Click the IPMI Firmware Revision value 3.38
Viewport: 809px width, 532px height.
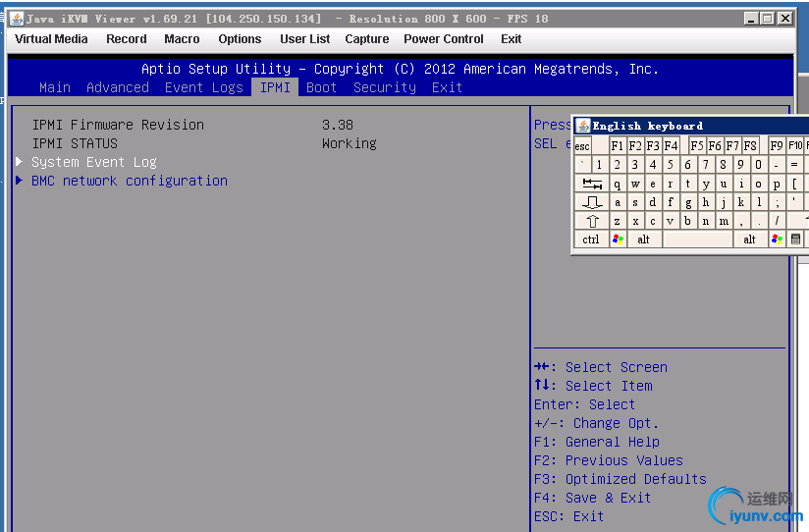pos(338,125)
